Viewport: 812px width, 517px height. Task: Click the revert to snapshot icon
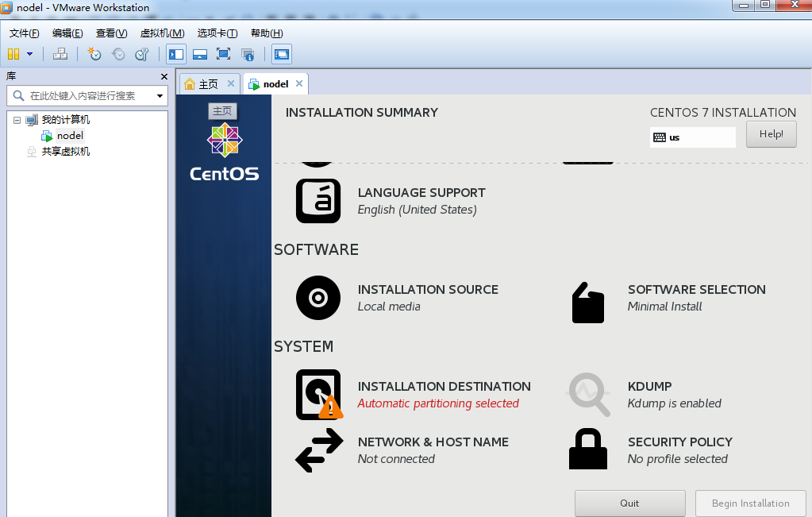click(118, 54)
